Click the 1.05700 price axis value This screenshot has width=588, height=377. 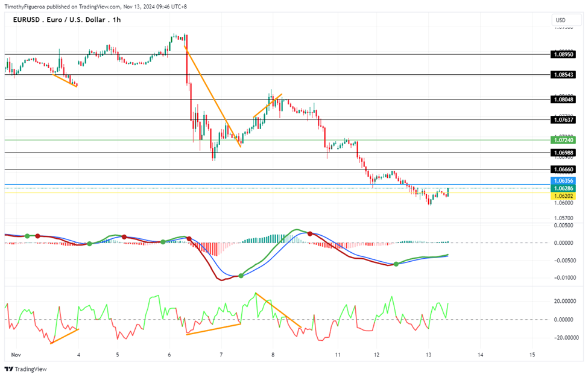[x=563, y=218]
